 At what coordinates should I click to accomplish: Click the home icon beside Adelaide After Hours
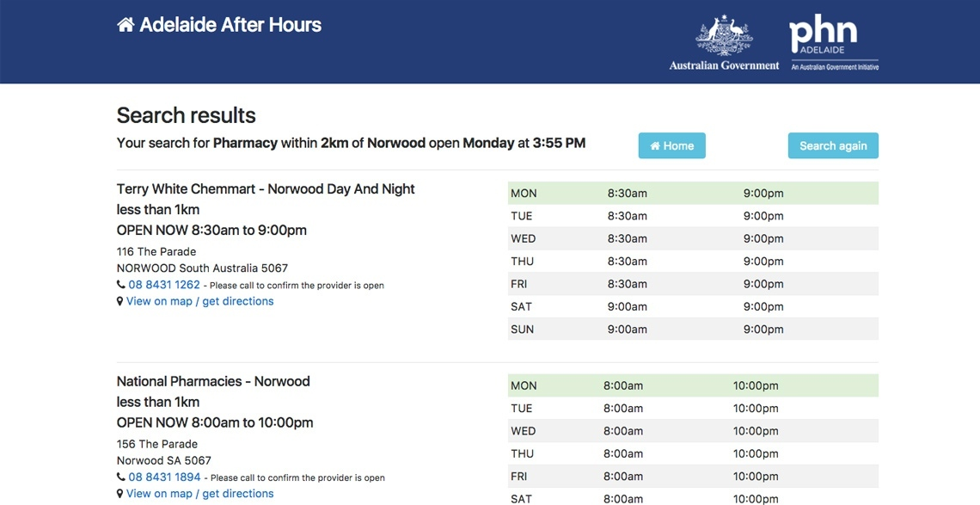tap(126, 23)
